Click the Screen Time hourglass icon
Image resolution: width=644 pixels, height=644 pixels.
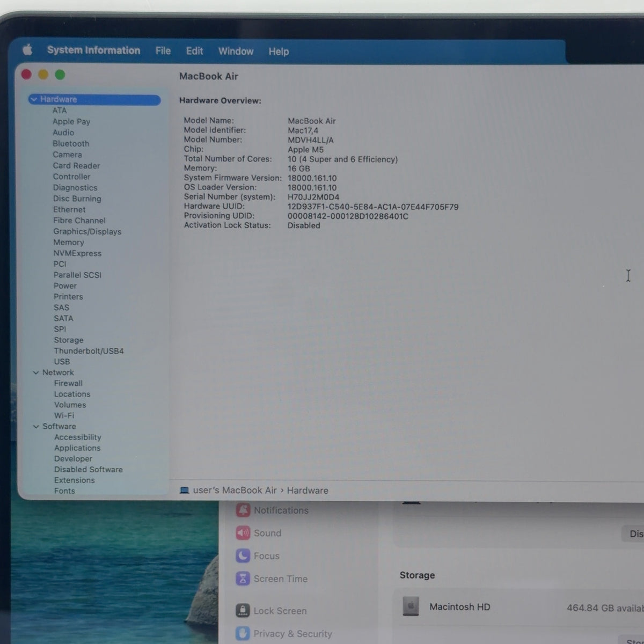[x=243, y=579]
